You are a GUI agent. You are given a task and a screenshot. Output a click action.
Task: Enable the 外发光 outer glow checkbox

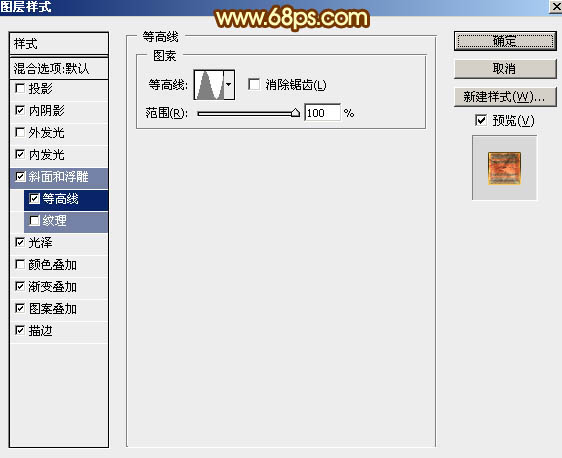pyautogui.click(x=20, y=133)
